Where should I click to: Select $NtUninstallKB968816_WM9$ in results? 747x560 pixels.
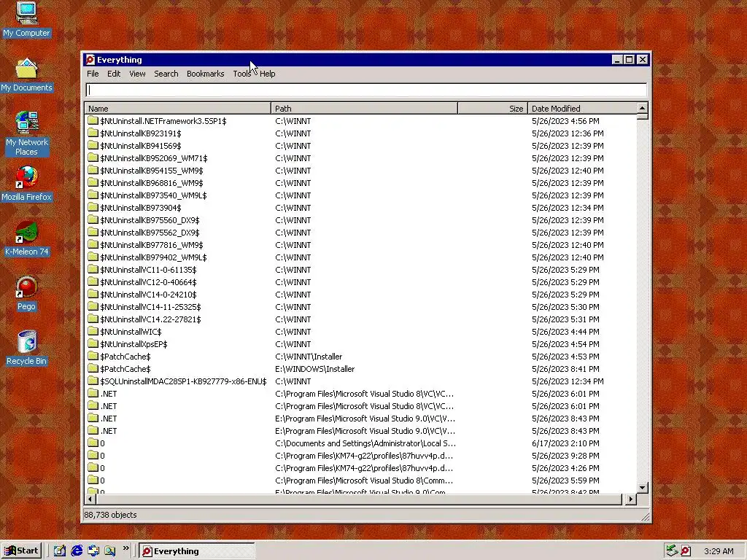coord(152,183)
